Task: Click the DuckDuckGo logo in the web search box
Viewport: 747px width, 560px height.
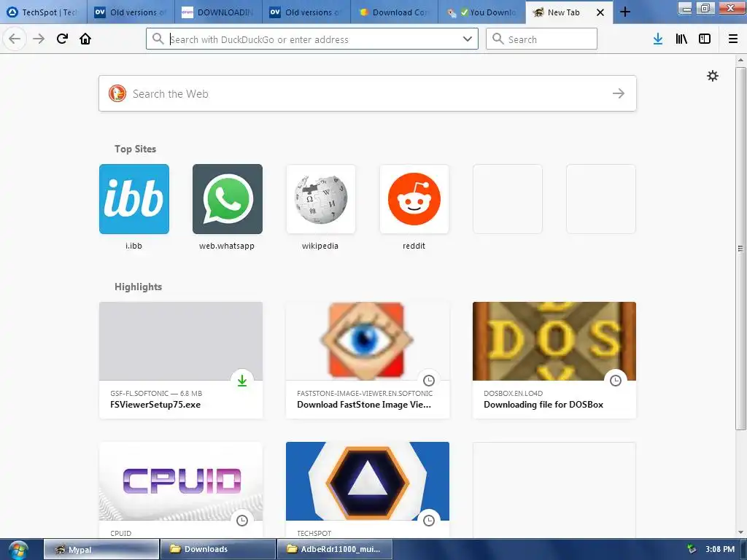Action: 117,93
